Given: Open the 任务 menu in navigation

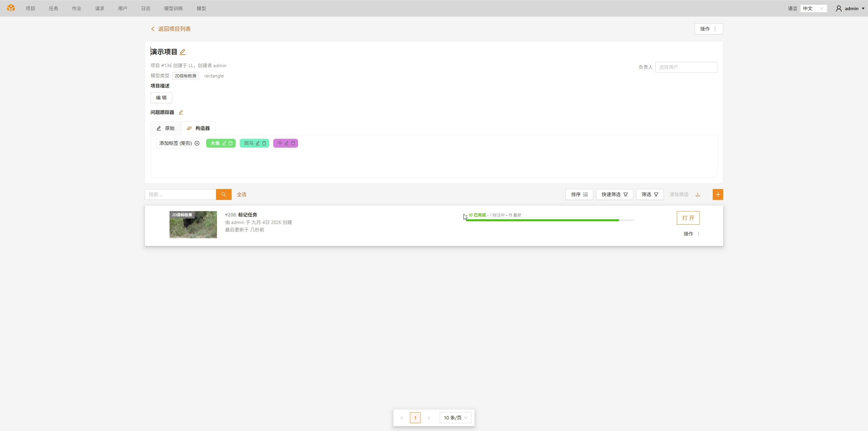Looking at the screenshot, I should [x=54, y=8].
